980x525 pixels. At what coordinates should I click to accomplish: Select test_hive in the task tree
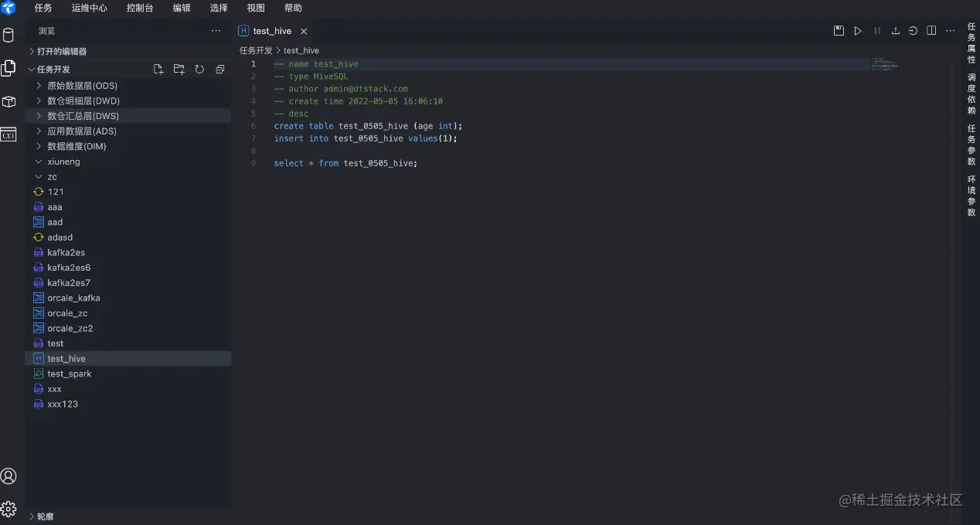tap(128, 359)
